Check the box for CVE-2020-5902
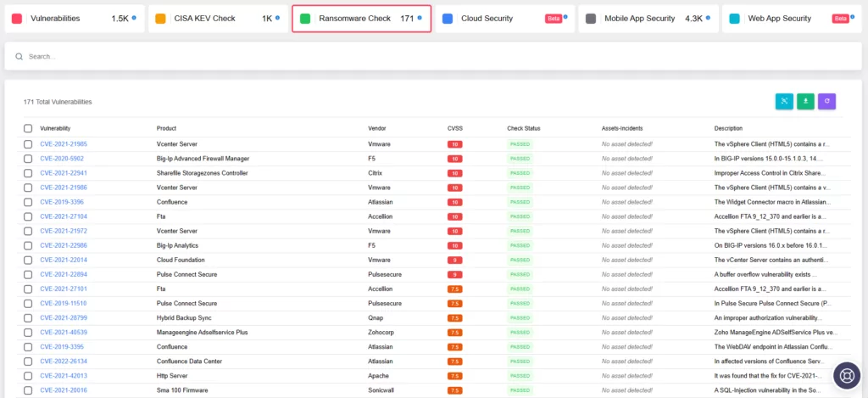The image size is (868, 398). (28, 159)
